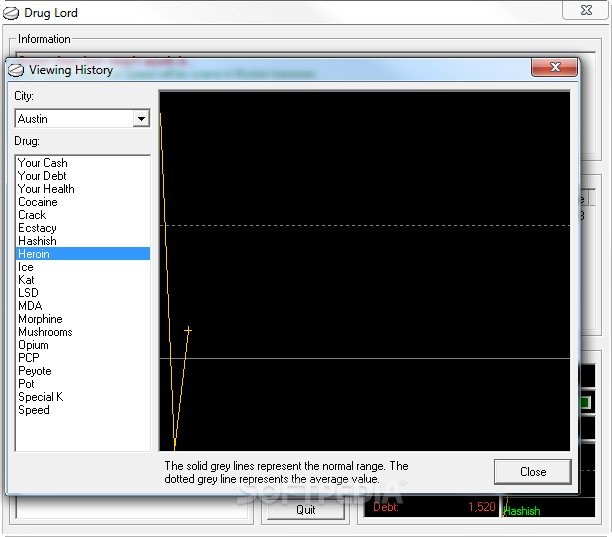Click the red Debt value 1,520
The height and width of the screenshot is (537, 612).
tap(482, 507)
